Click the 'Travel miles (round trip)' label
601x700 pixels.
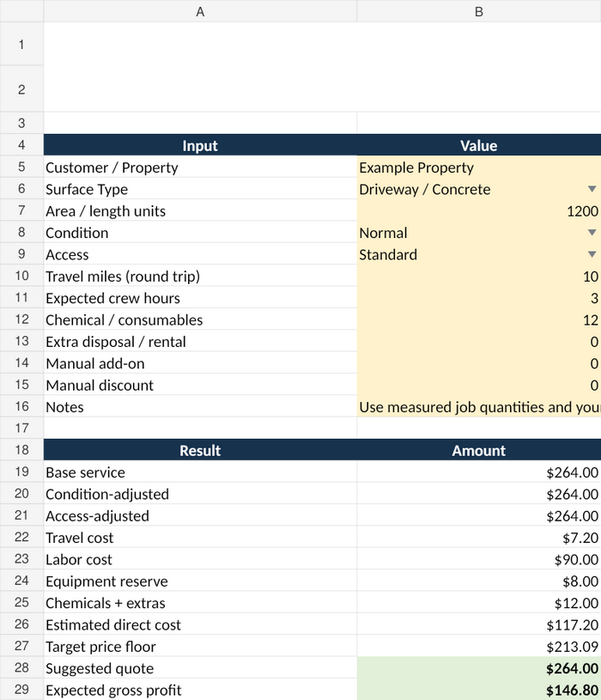coord(123,277)
